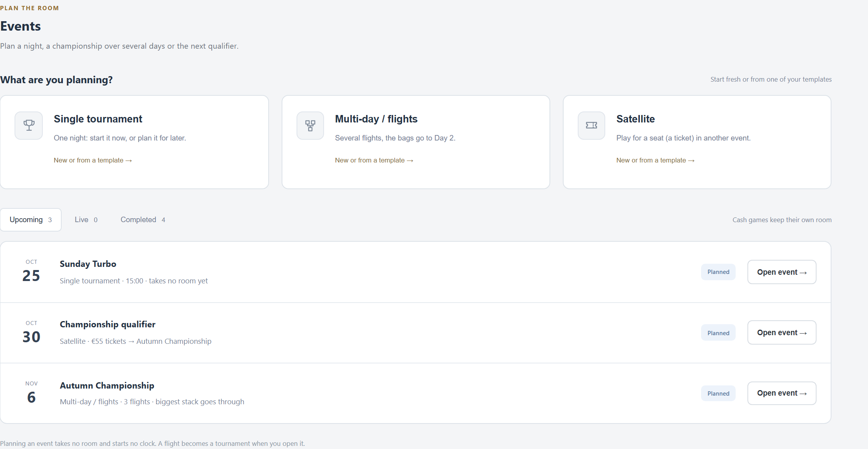Click 'Satellite · €55 tickets → Autumn Championship' text

pos(136,341)
